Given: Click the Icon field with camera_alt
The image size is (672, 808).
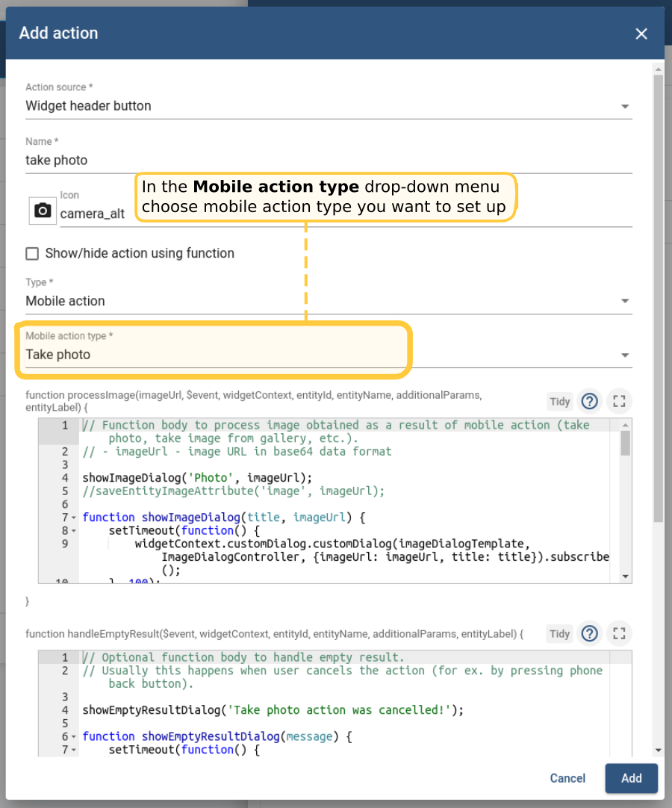Looking at the screenshot, I should tap(343, 214).
